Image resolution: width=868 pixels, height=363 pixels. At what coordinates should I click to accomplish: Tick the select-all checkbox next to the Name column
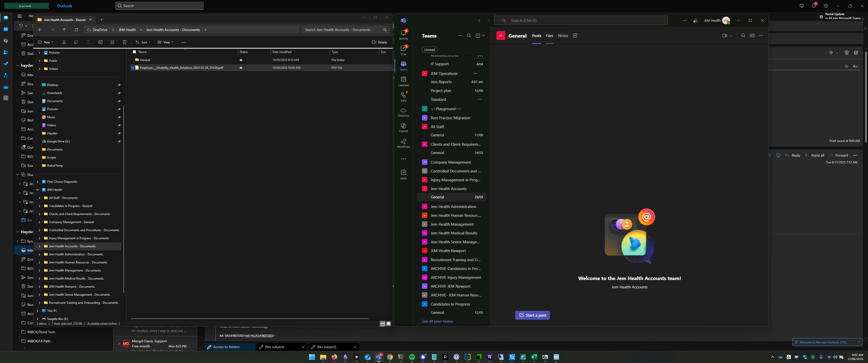[x=134, y=52]
